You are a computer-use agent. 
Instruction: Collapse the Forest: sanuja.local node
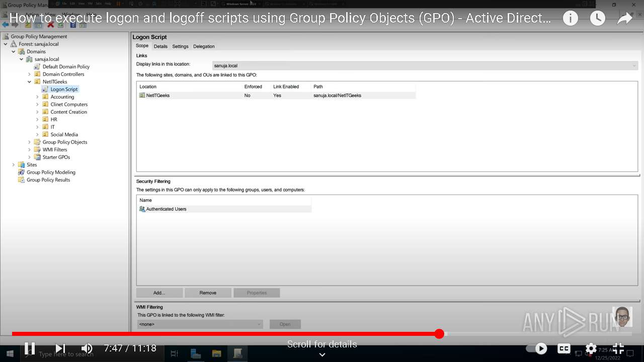[x=6, y=44]
